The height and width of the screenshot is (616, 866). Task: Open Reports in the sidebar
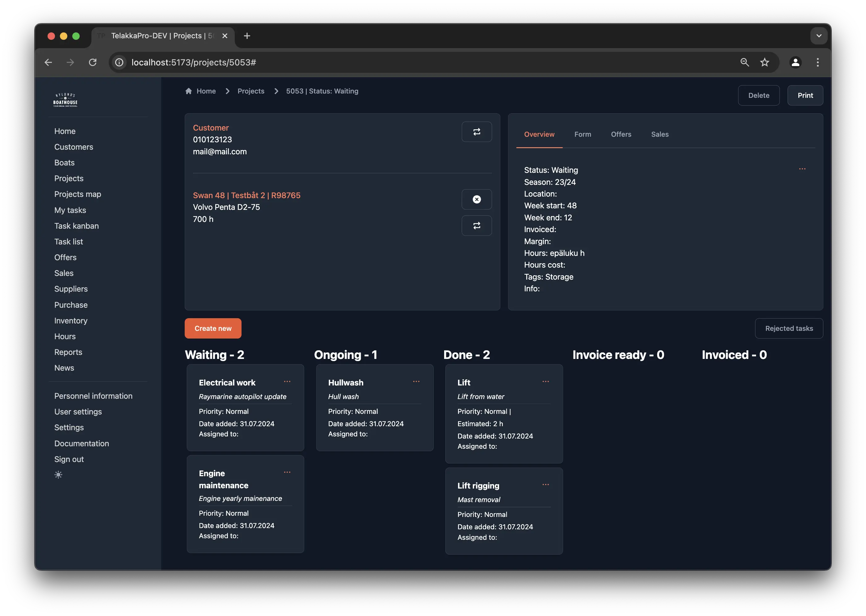point(68,352)
